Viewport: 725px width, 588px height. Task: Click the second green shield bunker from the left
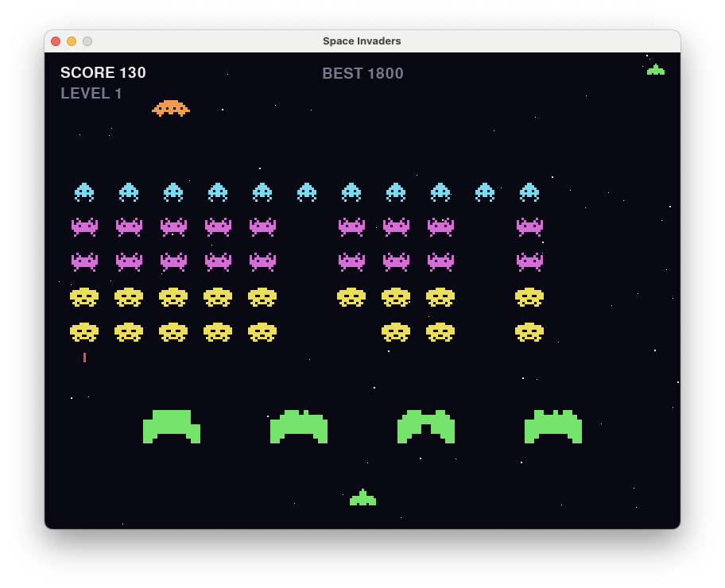point(299,427)
